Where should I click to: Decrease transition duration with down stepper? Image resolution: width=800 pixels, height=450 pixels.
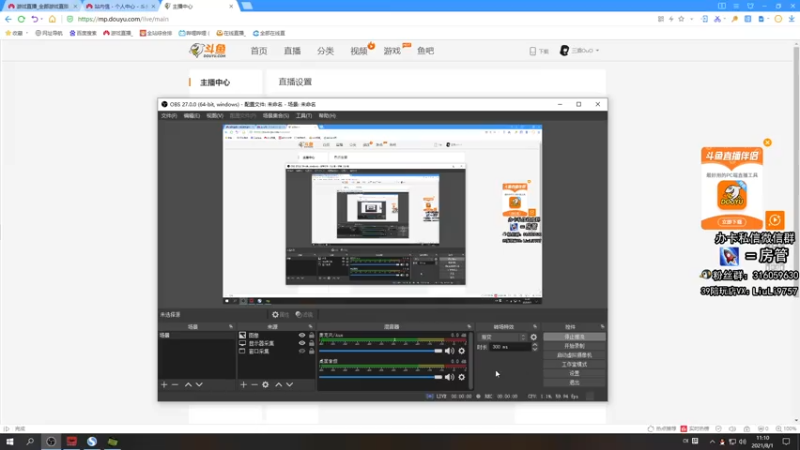click(535, 349)
